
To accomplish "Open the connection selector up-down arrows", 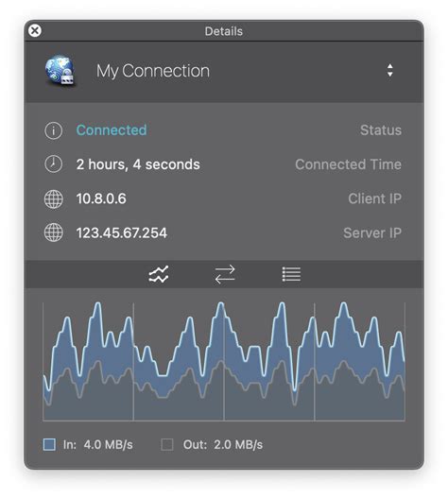I will click(389, 71).
